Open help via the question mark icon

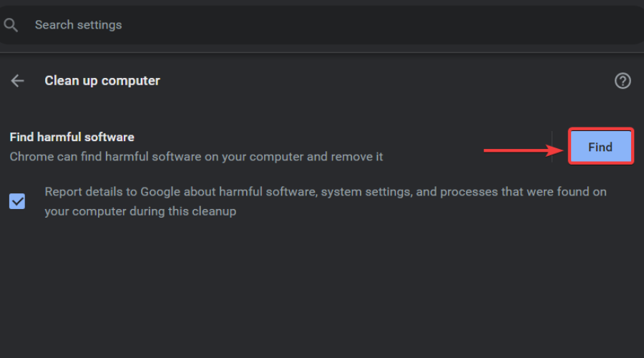[623, 81]
